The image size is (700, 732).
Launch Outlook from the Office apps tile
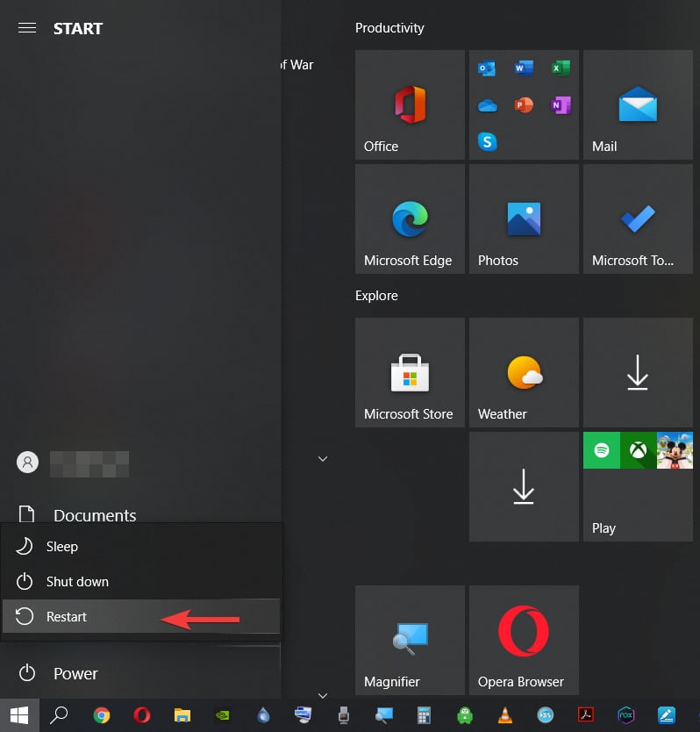487,68
